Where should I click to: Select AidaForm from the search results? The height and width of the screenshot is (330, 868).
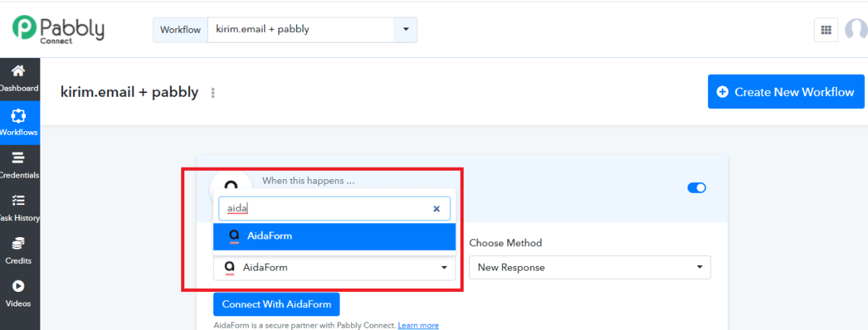tap(334, 235)
